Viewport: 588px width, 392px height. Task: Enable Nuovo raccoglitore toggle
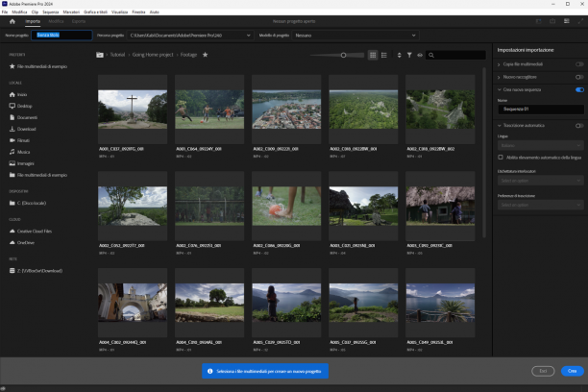tap(579, 77)
